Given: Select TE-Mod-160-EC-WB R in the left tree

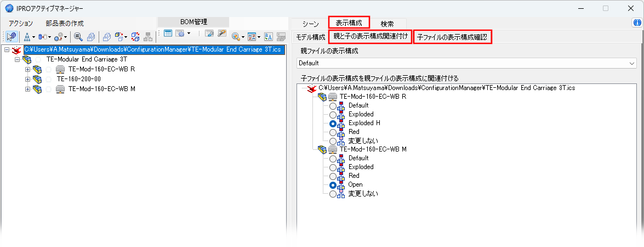Looking at the screenshot, I should pyautogui.click(x=102, y=69).
